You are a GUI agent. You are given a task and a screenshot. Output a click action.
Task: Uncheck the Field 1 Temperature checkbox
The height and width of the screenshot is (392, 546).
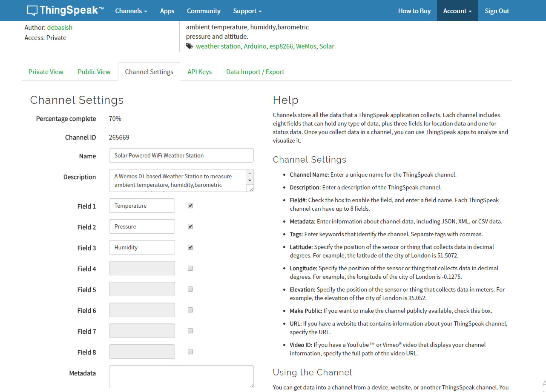190,206
